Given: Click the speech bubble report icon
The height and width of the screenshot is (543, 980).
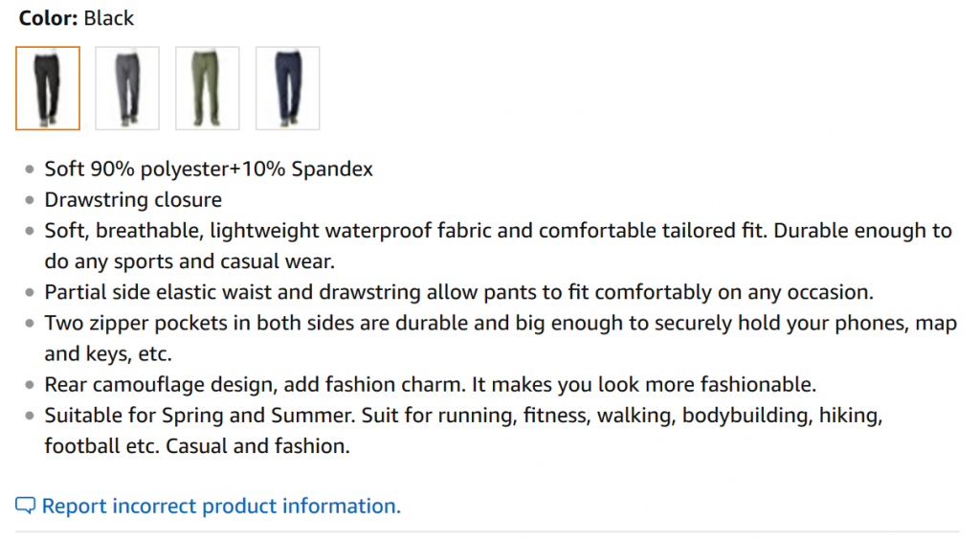Looking at the screenshot, I should pyautogui.click(x=26, y=506).
